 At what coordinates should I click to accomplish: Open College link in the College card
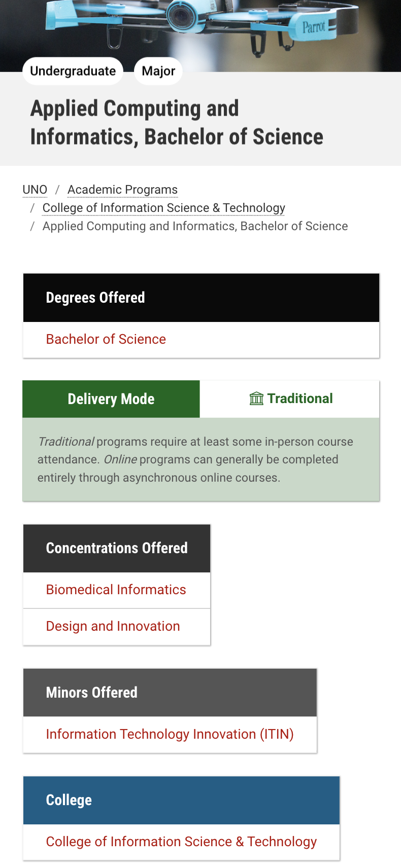click(x=181, y=842)
